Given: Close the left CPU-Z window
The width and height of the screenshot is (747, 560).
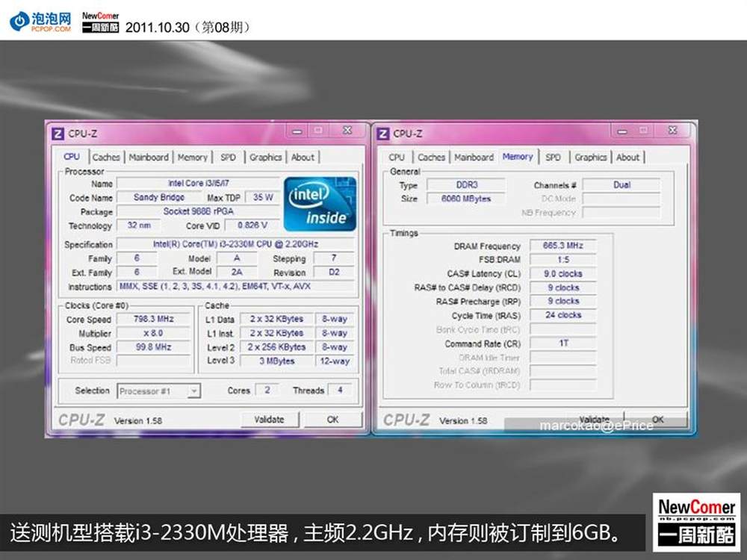Looking at the screenshot, I should click(x=348, y=131).
